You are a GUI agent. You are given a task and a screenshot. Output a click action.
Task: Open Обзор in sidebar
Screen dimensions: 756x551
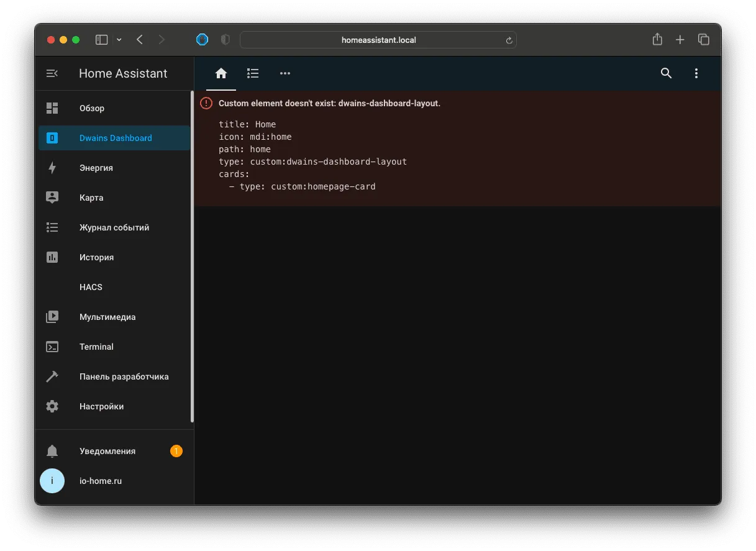point(114,108)
